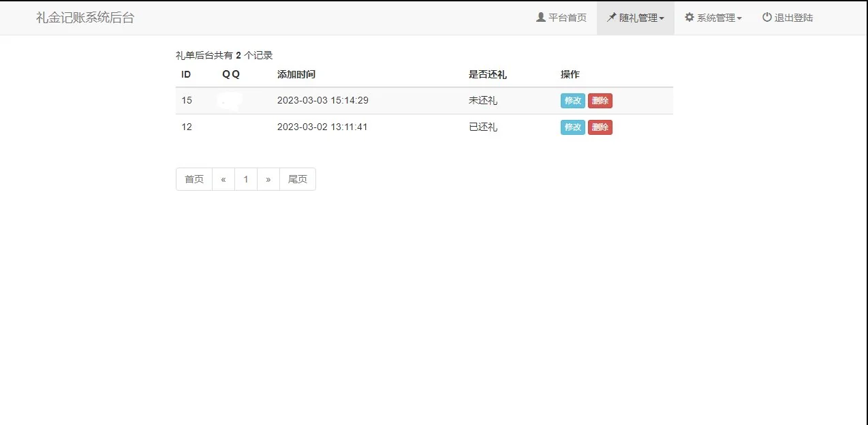Image resolution: width=868 pixels, height=425 pixels.
Task: Click the previous page « arrow
Action: tap(223, 178)
